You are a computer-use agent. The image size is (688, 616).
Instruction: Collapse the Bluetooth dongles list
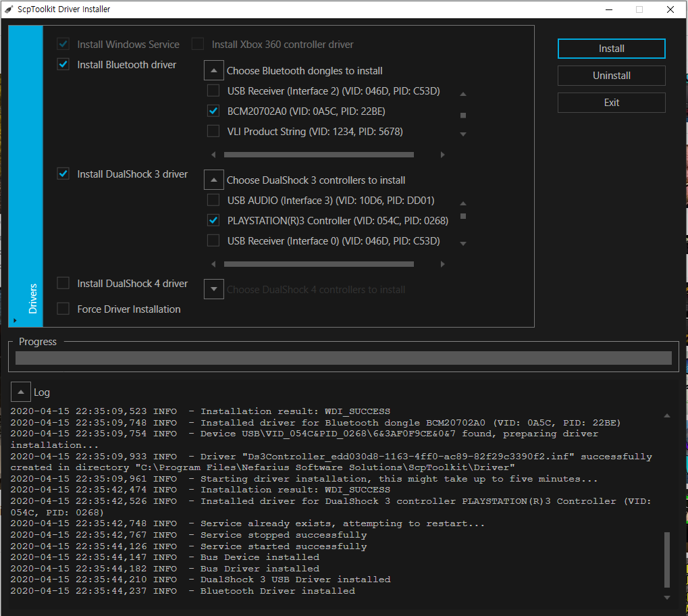click(x=213, y=70)
